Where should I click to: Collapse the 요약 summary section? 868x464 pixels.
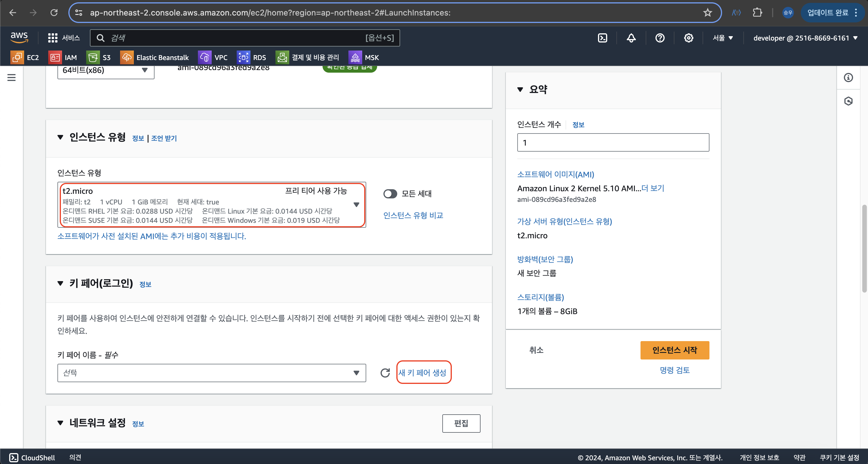click(520, 90)
